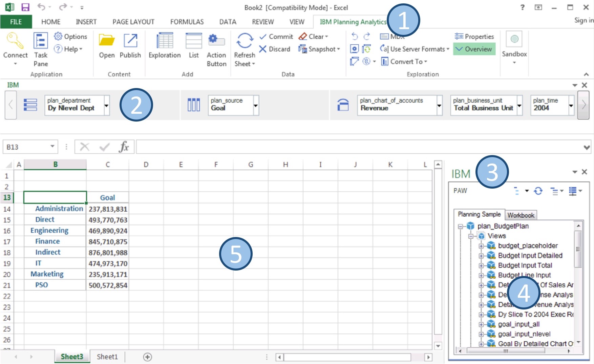
Task: Toggle the Overview button
Action: [474, 49]
